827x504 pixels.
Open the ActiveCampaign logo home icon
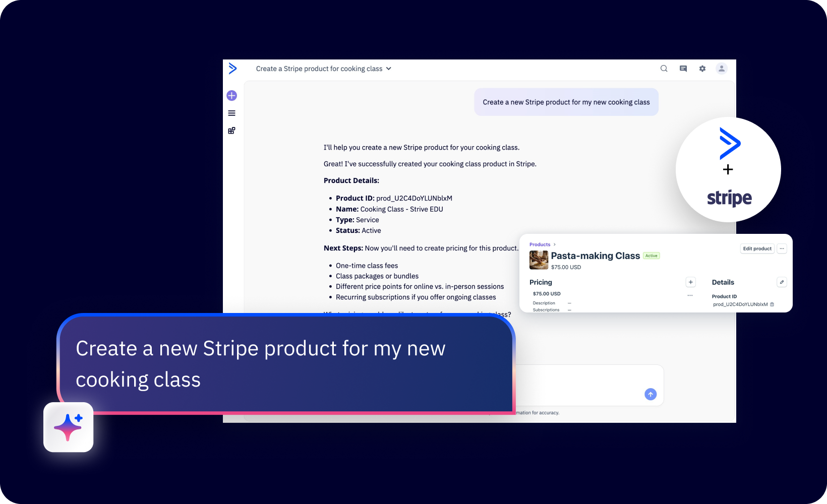[x=232, y=69]
